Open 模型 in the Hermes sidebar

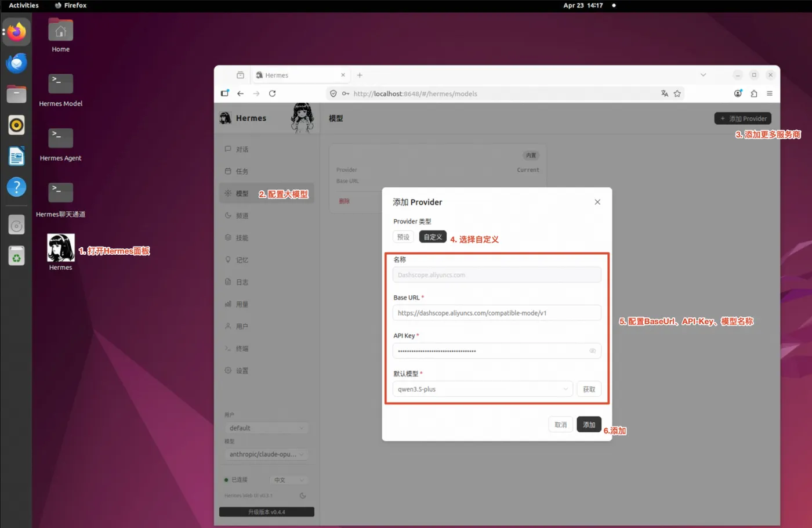pos(266,193)
